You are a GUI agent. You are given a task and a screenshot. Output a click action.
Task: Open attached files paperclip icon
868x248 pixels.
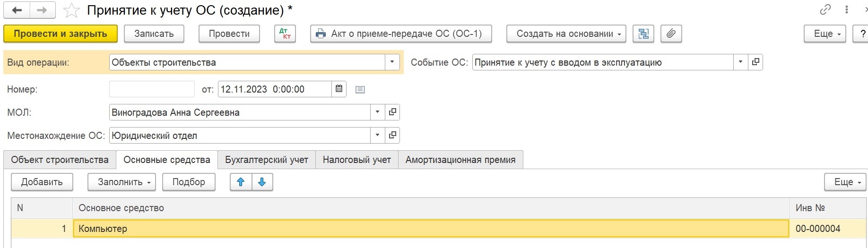coord(671,34)
